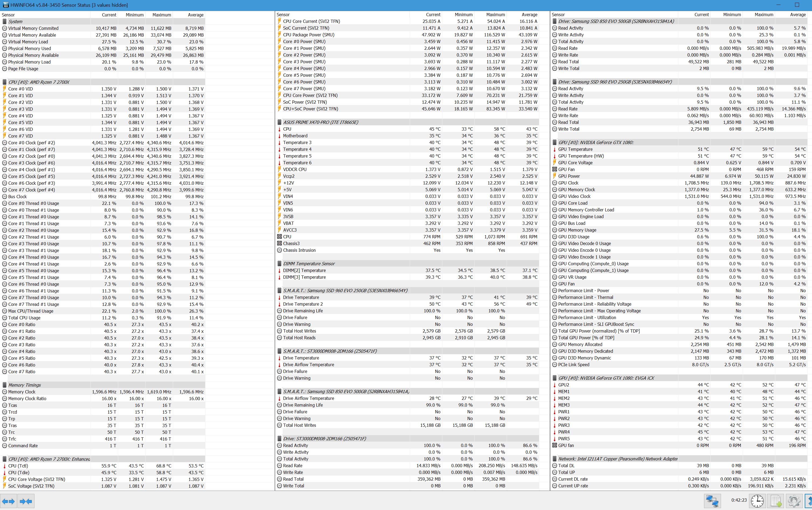Click the HWiNFO64 title bar app icon
This screenshot has width=812, height=510.
pos(5,5)
